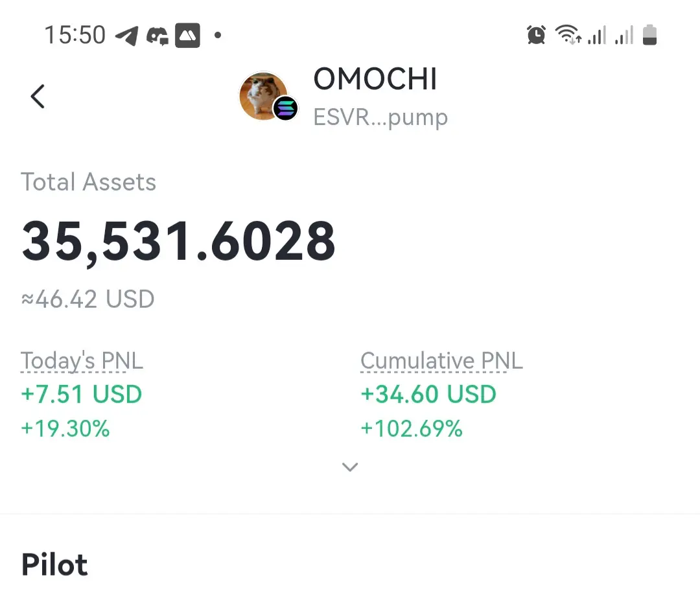Tap the +34.60 USD cumulative profit value

click(x=428, y=394)
